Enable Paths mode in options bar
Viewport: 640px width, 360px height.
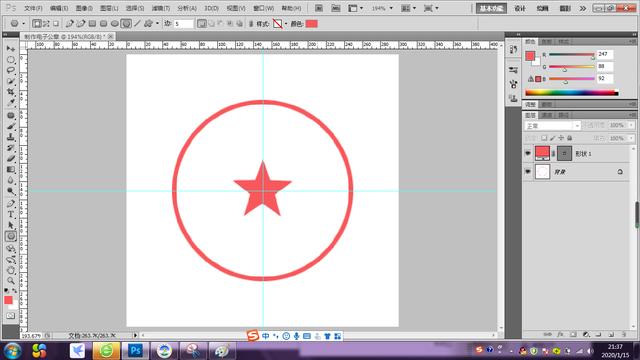tap(46, 24)
